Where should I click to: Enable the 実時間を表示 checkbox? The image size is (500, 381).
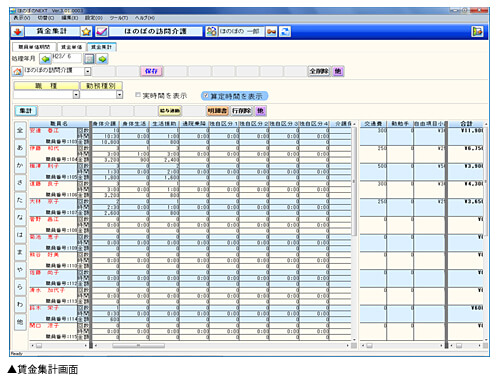click(138, 95)
